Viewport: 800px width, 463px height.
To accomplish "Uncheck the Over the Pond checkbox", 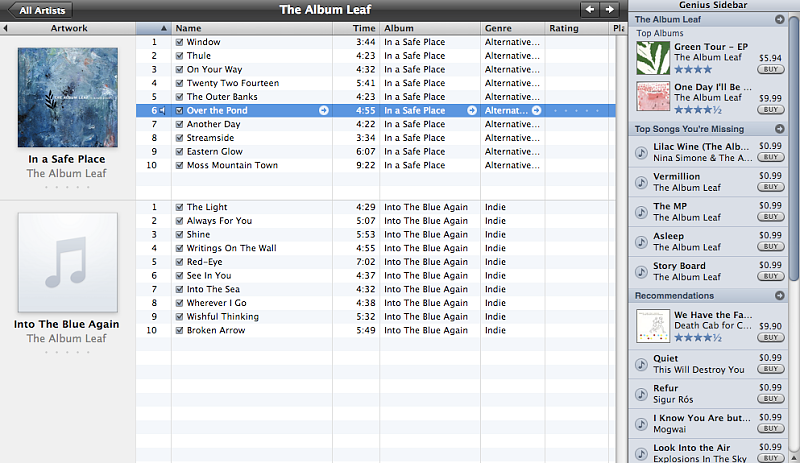I will pyautogui.click(x=179, y=111).
